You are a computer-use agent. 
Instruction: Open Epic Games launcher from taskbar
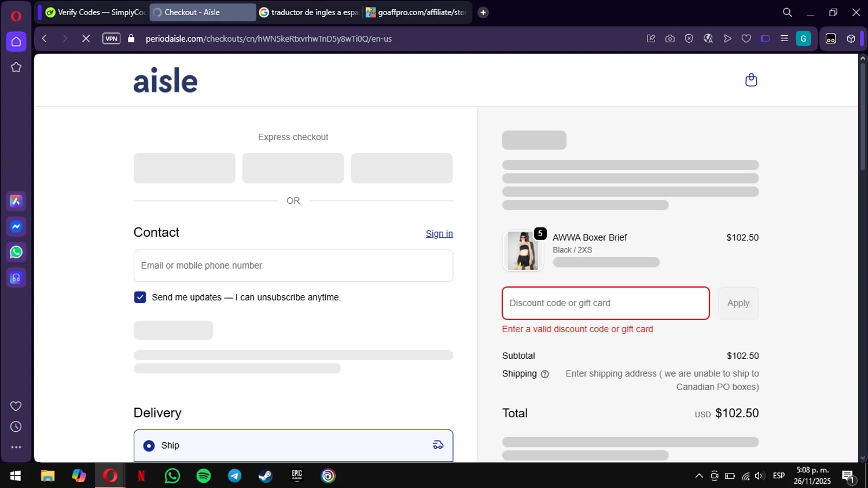click(x=297, y=476)
